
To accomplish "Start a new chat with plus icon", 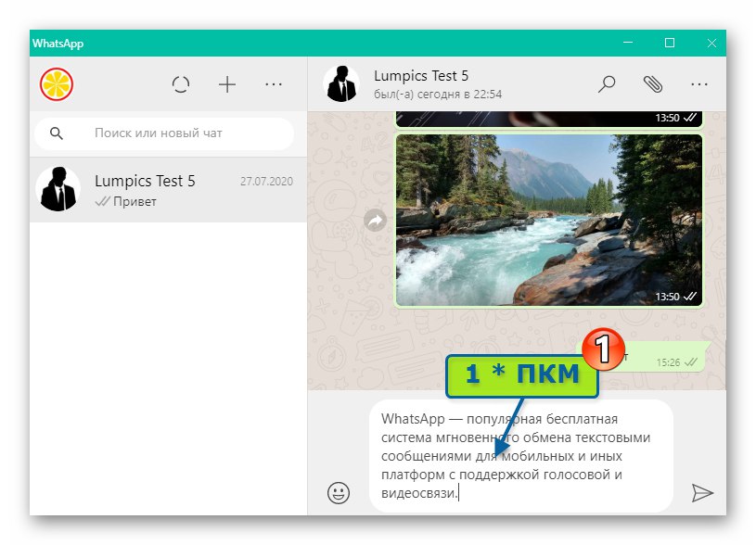I will point(227,84).
